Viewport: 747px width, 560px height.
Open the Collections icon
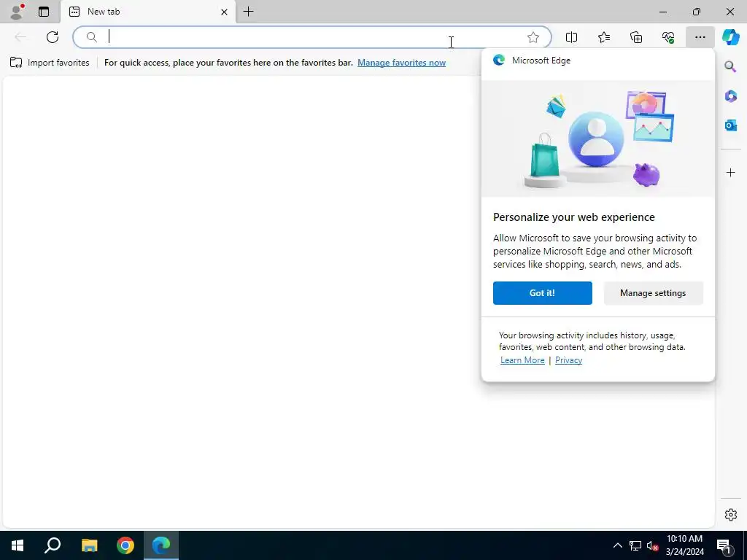point(636,37)
